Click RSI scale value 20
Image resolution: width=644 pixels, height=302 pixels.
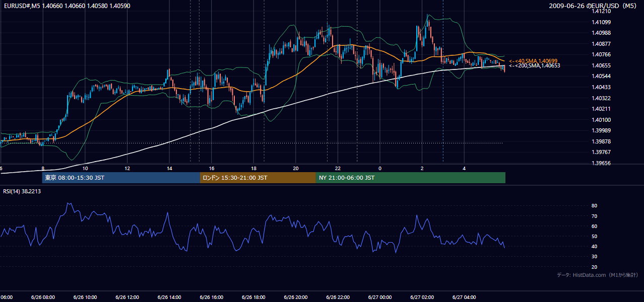click(x=595, y=267)
